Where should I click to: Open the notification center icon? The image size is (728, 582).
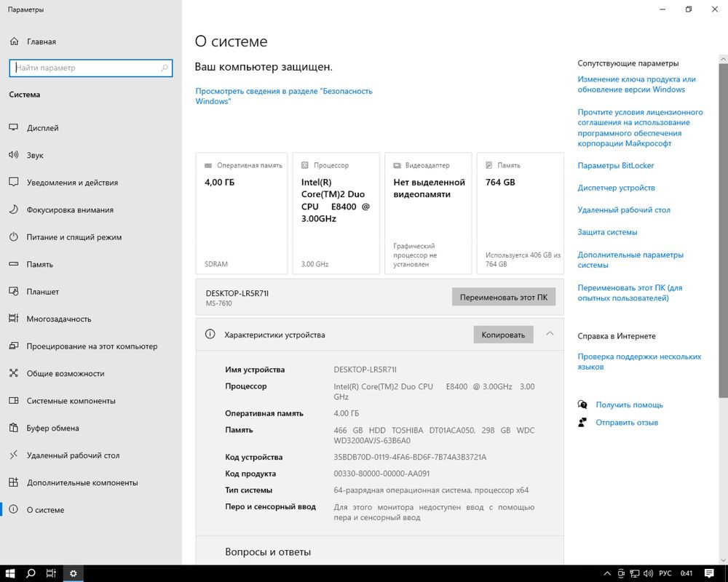click(x=709, y=573)
